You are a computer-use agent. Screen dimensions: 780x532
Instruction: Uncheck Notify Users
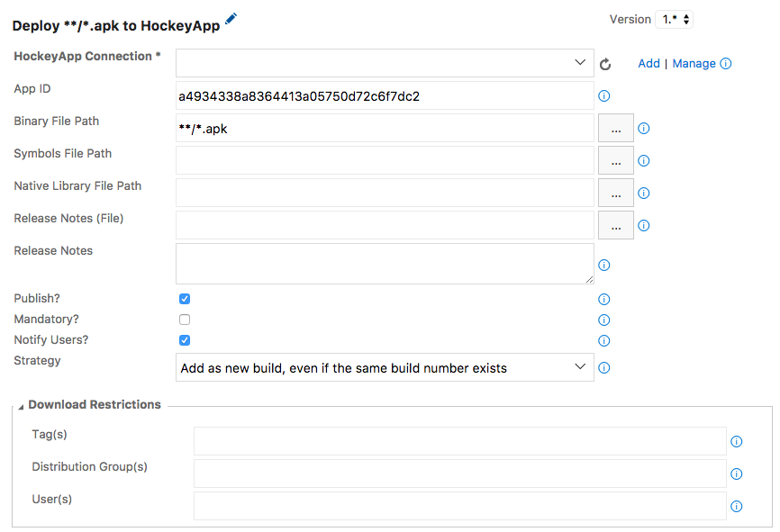coord(185,340)
